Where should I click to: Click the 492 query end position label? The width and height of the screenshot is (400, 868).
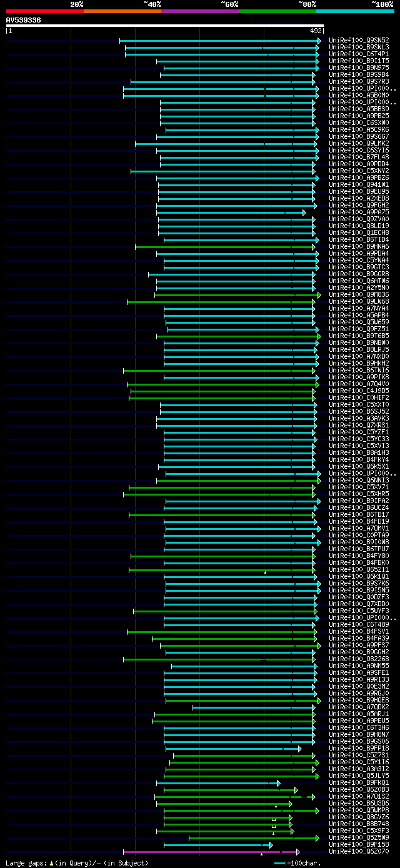[316, 31]
